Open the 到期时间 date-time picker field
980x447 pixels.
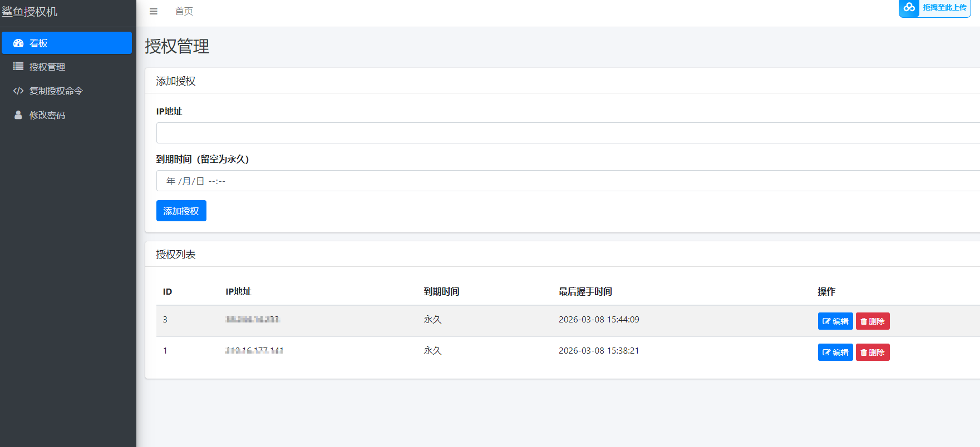[x=568, y=181]
